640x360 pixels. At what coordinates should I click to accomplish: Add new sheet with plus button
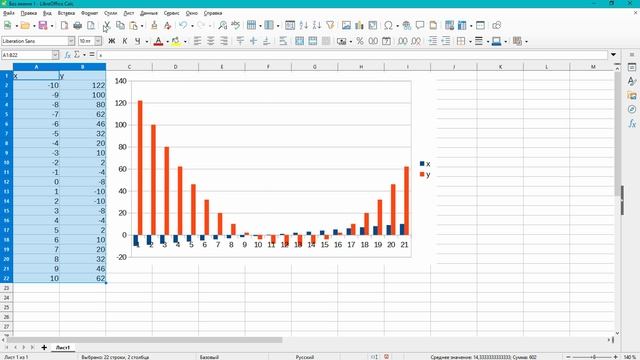[44, 347]
